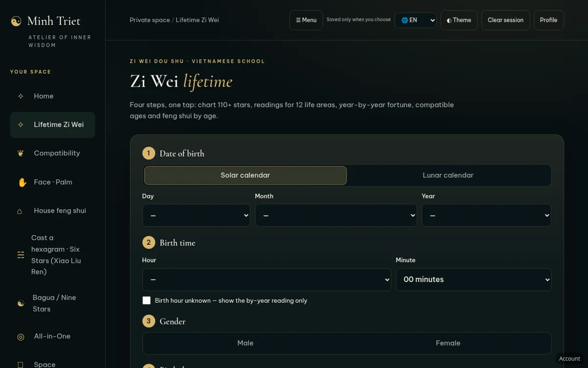
Task: Click the Compatibility sidebar icon
Action: click(x=21, y=153)
